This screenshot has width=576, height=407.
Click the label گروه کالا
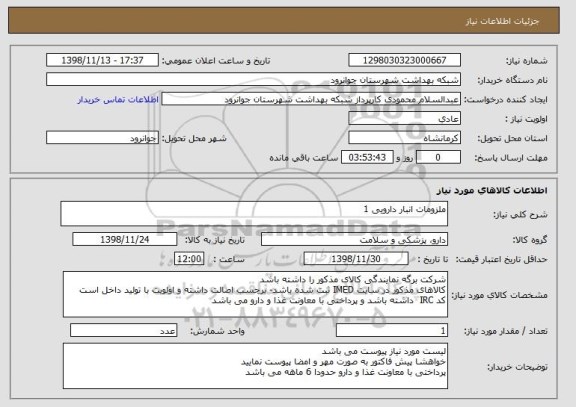tap(530, 240)
